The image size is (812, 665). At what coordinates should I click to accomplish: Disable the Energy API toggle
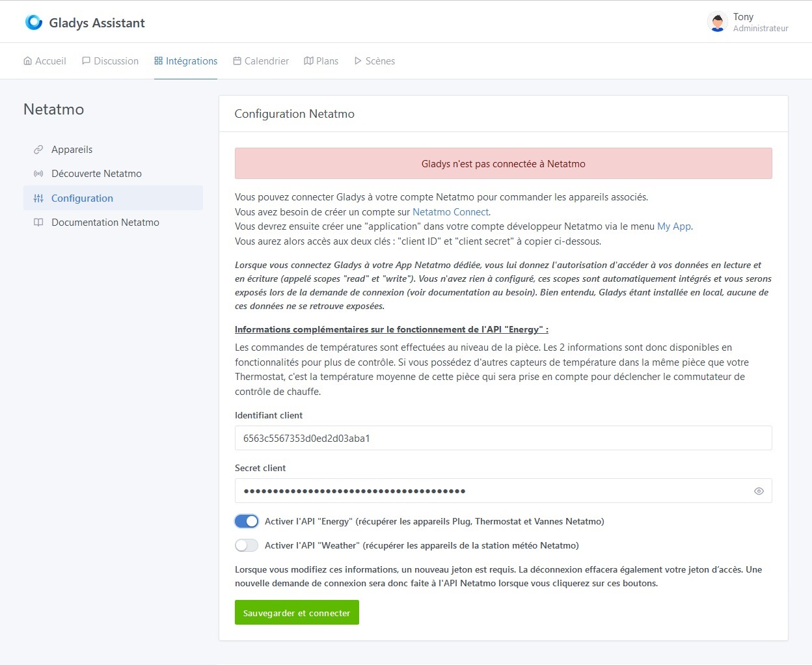[246, 521]
